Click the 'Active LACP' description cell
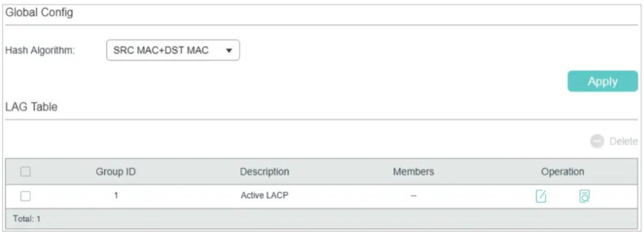The height and width of the screenshot is (232, 644). [x=264, y=196]
